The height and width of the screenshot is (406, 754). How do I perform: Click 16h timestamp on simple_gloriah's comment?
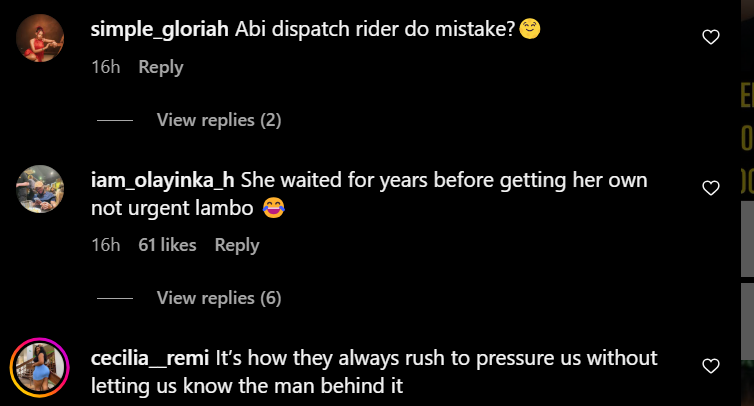point(105,67)
